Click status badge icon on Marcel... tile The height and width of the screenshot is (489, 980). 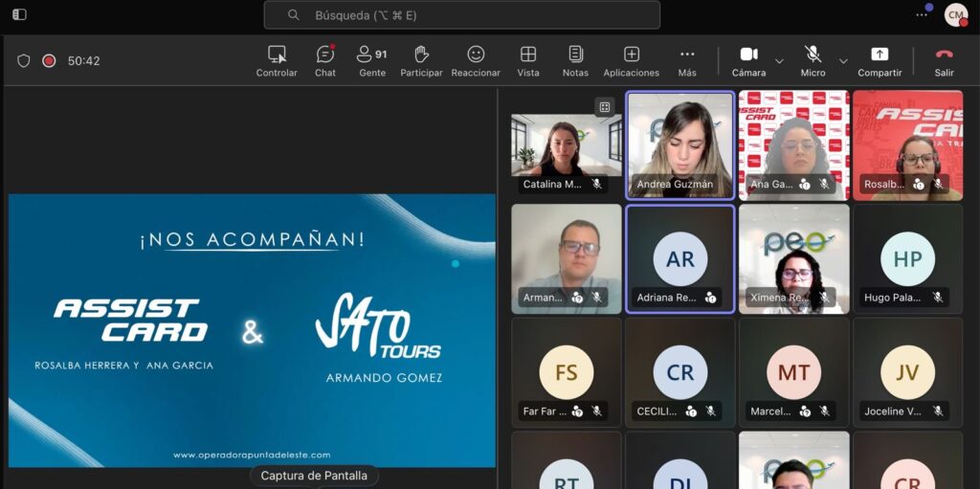click(805, 411)
